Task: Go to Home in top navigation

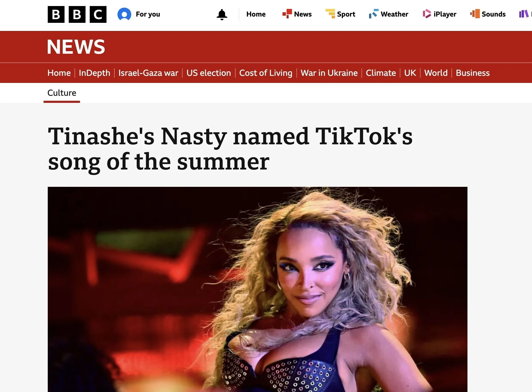Action: 256,14
